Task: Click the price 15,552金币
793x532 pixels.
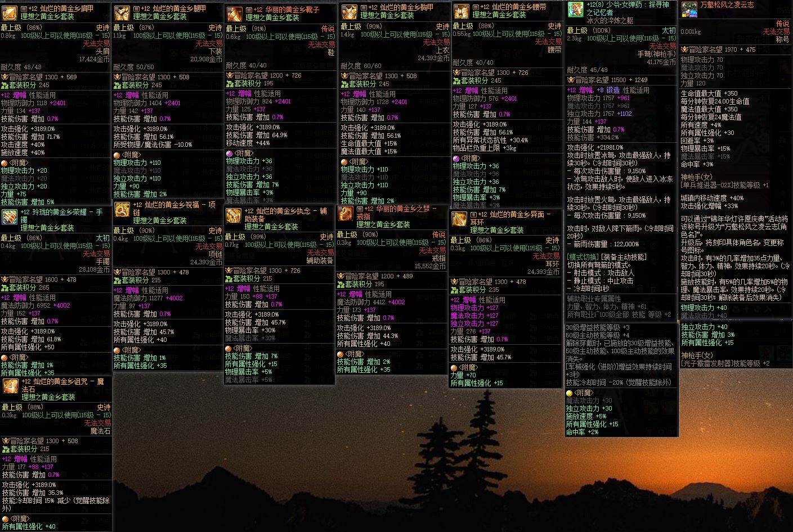Action: pyautogui.click(x=430, y=266)
